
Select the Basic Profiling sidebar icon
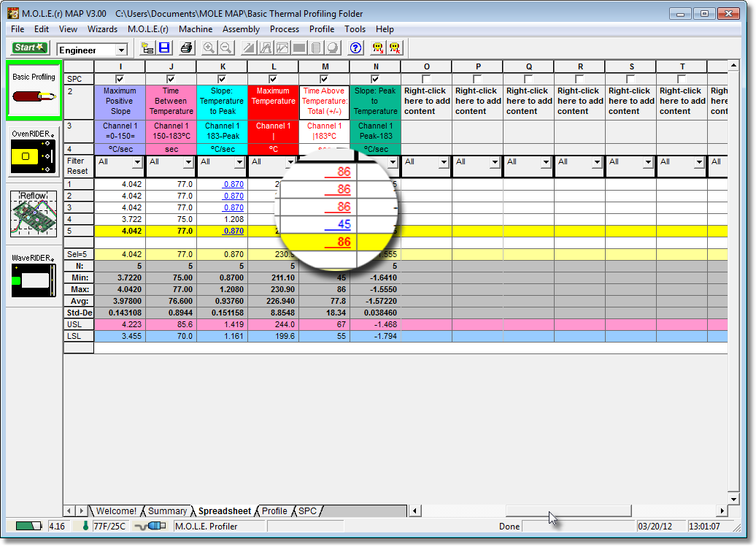pyautogui.click(x=34, y=91)
